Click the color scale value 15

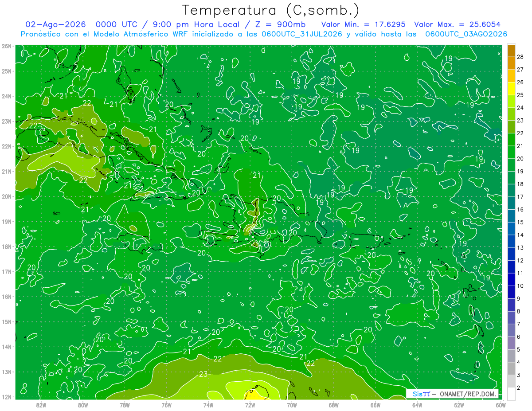point(520,222)
